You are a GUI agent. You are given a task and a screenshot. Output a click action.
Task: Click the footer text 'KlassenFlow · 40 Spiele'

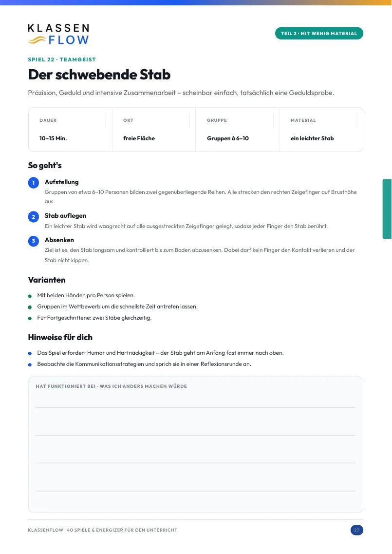[102, 530]
